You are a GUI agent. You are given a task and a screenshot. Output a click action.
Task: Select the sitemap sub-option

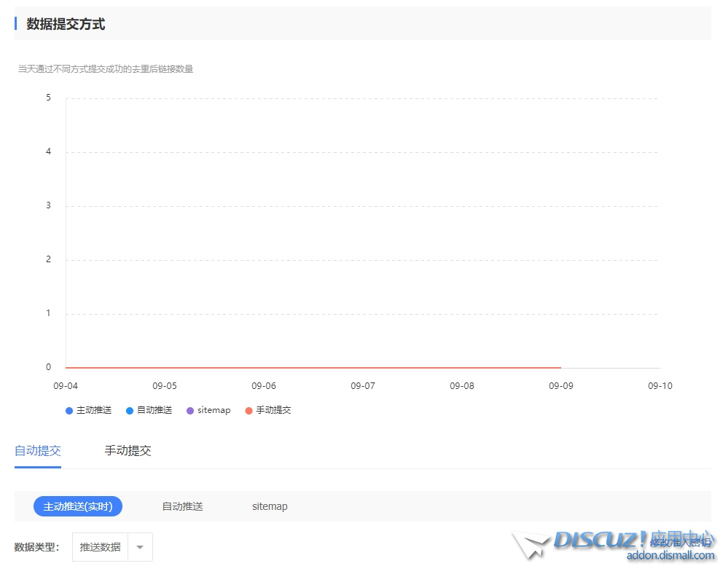click(x=270, y=506)
